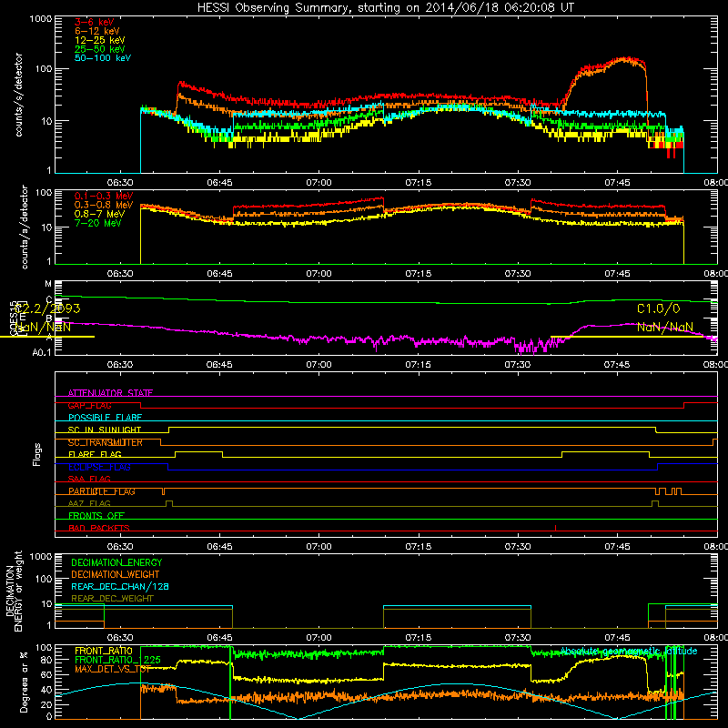Click the POSSIBLE_FLARE flag label
Image resolution: width=728 pixels, height=728 pixels.
(105, 418)
